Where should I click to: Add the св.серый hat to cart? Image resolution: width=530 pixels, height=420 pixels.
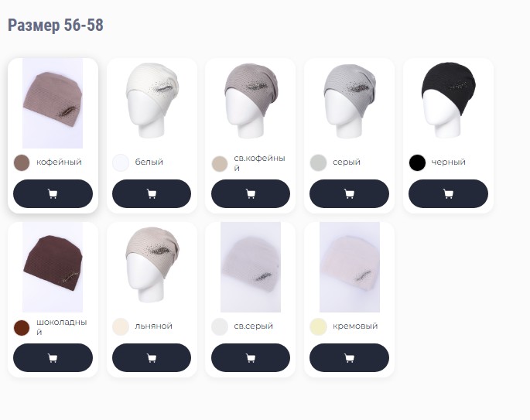[251, 358]
